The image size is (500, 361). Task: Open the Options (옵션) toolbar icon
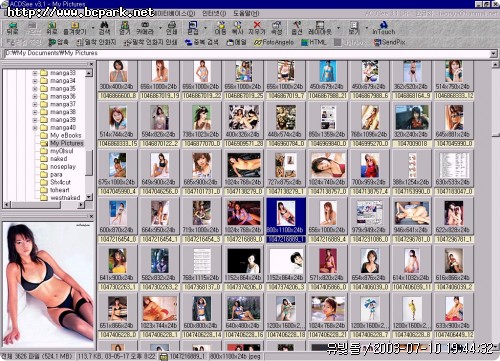click(x=297, y=28)
